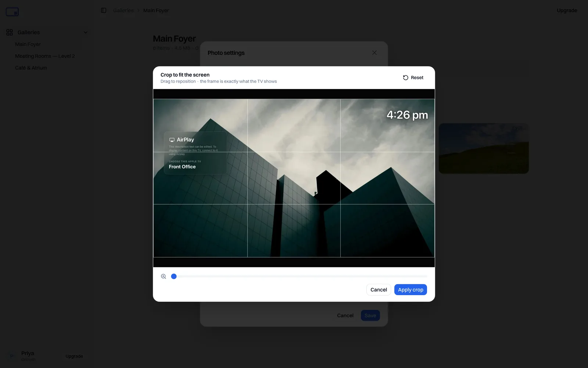Screen dimensions: 588x368
Task: Click the AirPlay overlay card
Action: [x=195, y=153]
